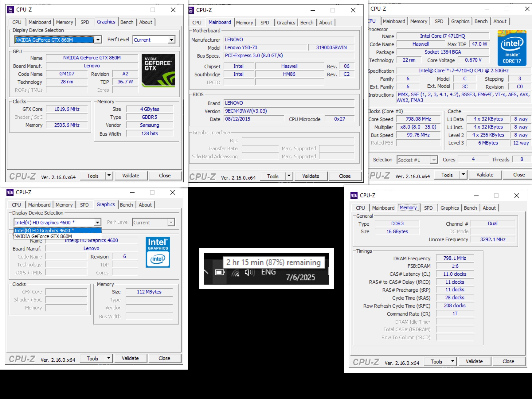Click NVIDIA GeForce GTX logo image
Screen dimensions: 532x399
click(x=158, y=70)
